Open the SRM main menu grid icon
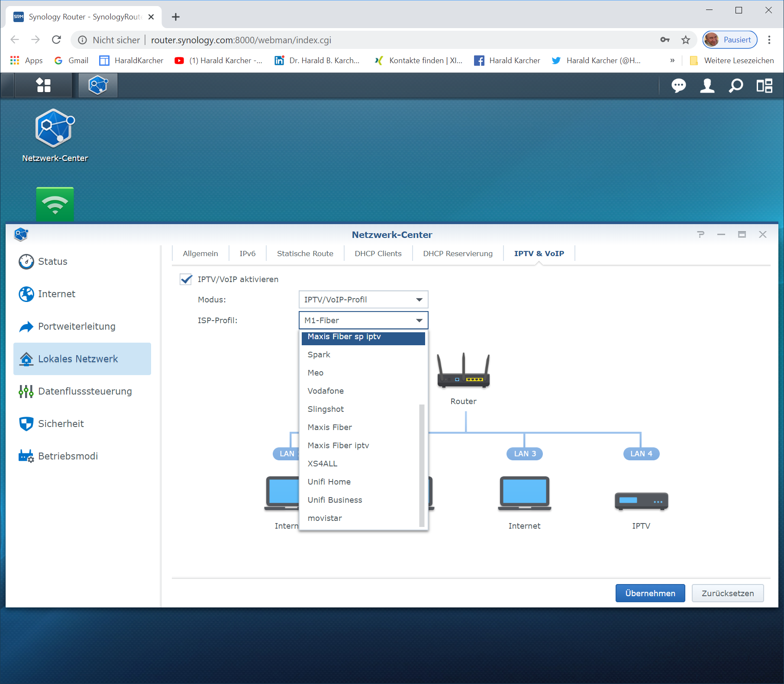The height and width of the screenshot is (684, 784). (x=43, y=85)
